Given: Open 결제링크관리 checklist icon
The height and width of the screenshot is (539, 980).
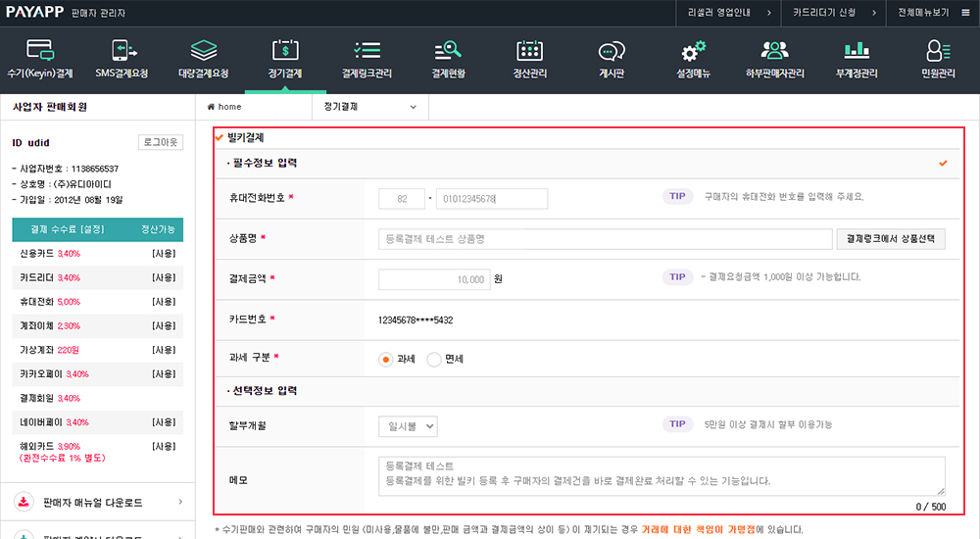Looking at the screenshot, I should point(367,49).
